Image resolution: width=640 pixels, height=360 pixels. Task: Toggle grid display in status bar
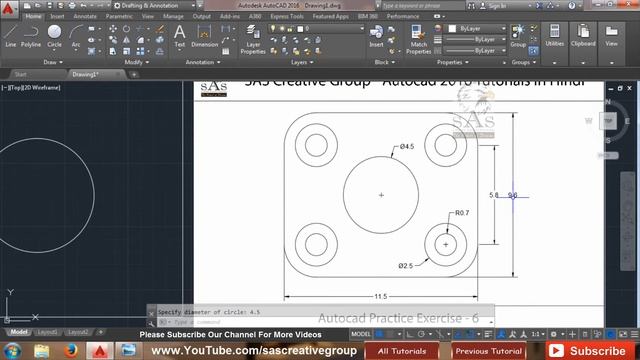point(380,334)
